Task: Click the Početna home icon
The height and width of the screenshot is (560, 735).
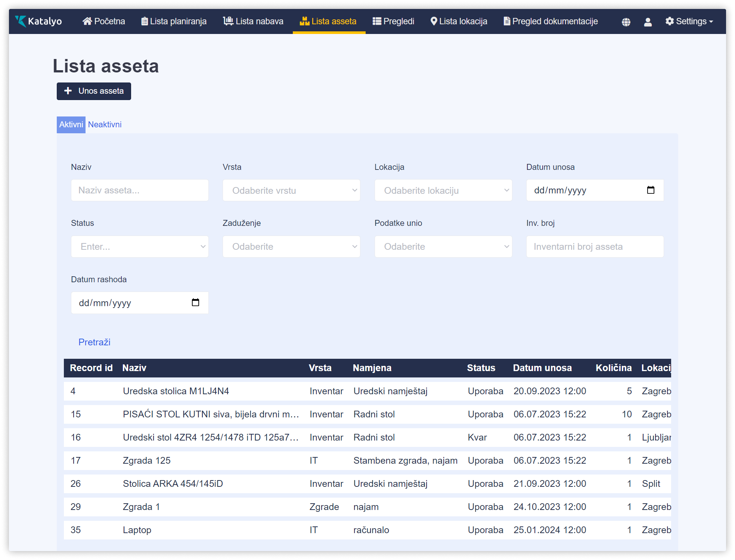Action: click(x=87, y=21)
